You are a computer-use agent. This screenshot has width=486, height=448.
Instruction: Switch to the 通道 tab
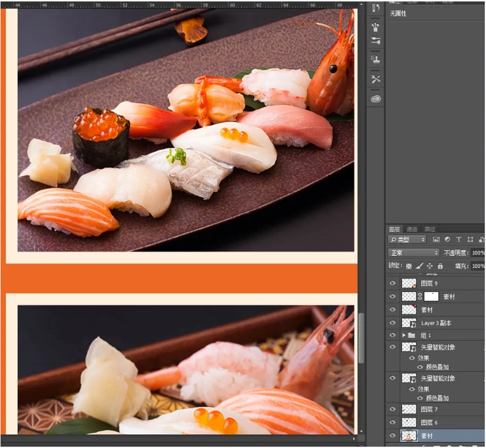click(412, 229)
